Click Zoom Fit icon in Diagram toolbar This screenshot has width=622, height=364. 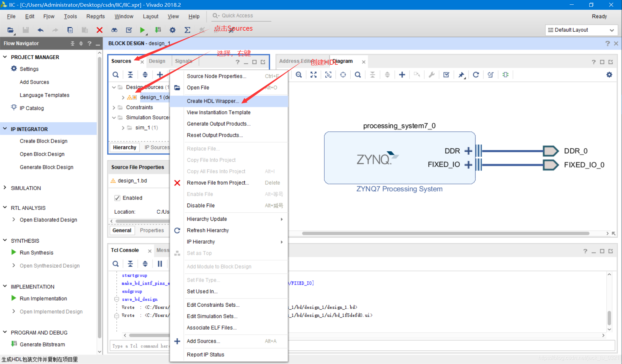(314, 75)
